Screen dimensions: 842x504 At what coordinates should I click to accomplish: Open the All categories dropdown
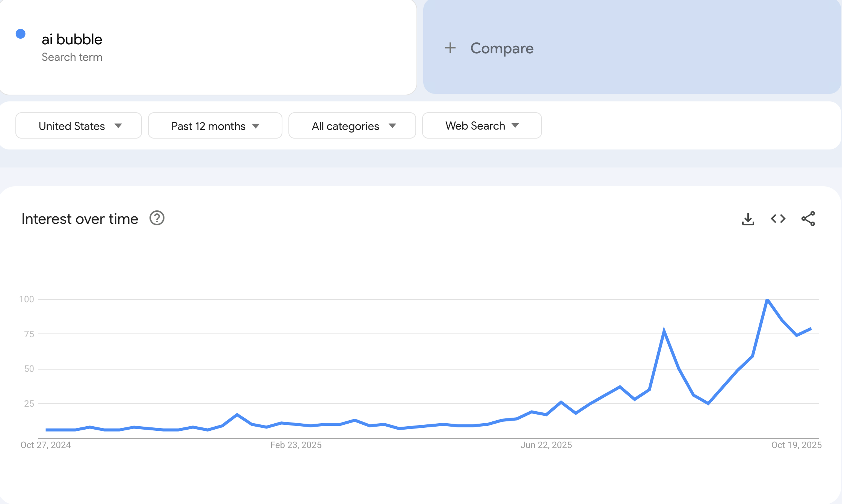click(352, 126)
